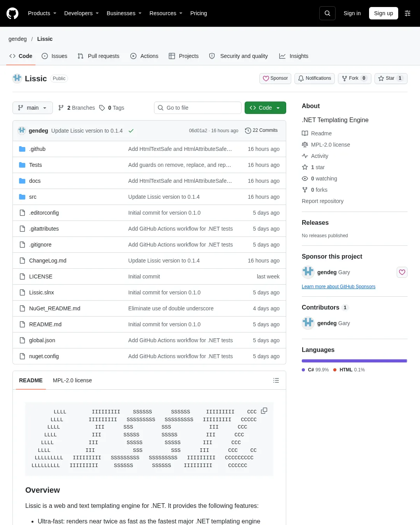This screenshot has height=525, width=420.
Task: Open the Pricing menu item
Action: coord(198,13)
